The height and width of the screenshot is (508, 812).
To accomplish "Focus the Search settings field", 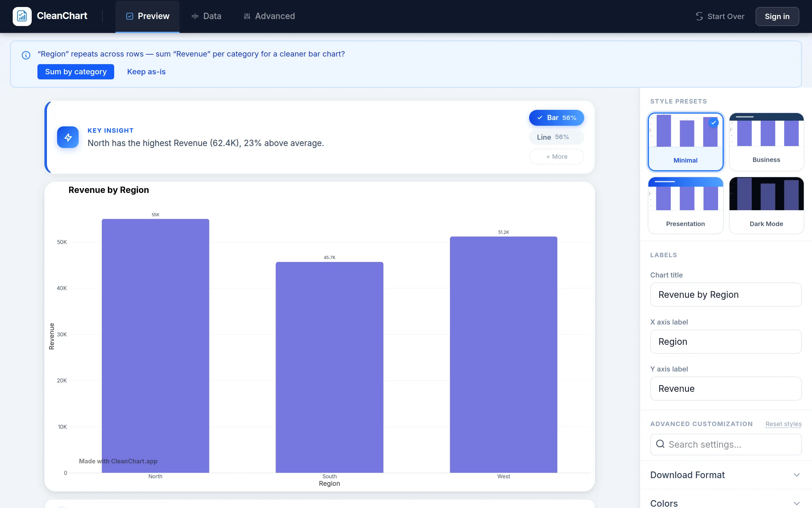I will (x=725, y=444).
